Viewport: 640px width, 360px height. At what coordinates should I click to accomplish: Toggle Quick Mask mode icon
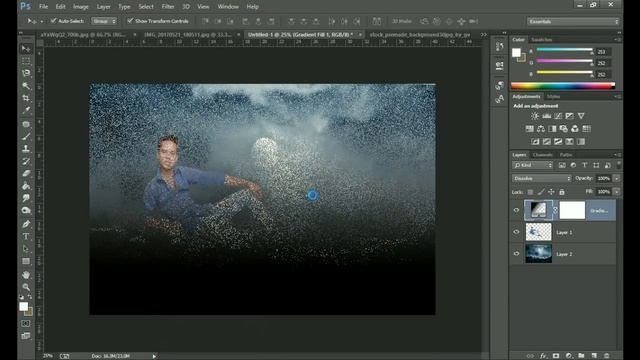[26, 323]
